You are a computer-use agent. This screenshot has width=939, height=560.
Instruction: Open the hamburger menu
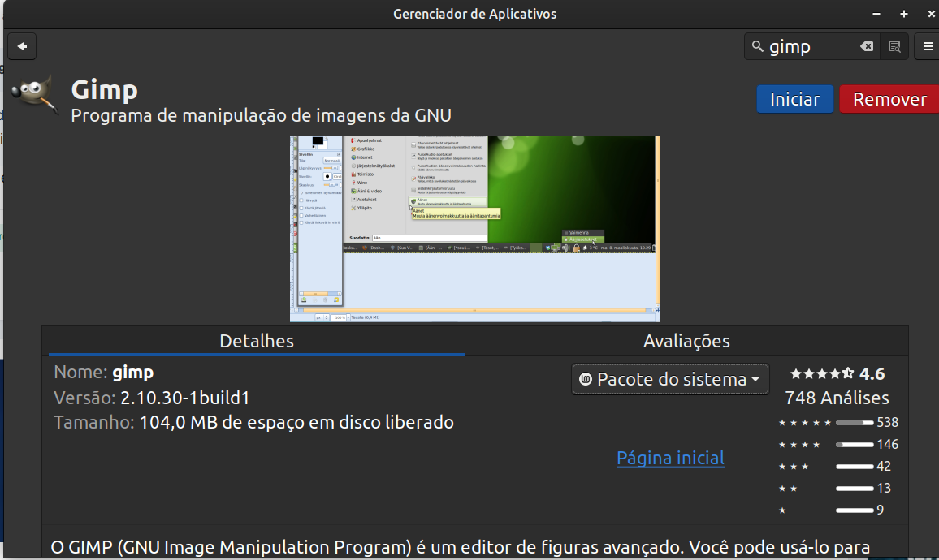click(x=928, y=46)
